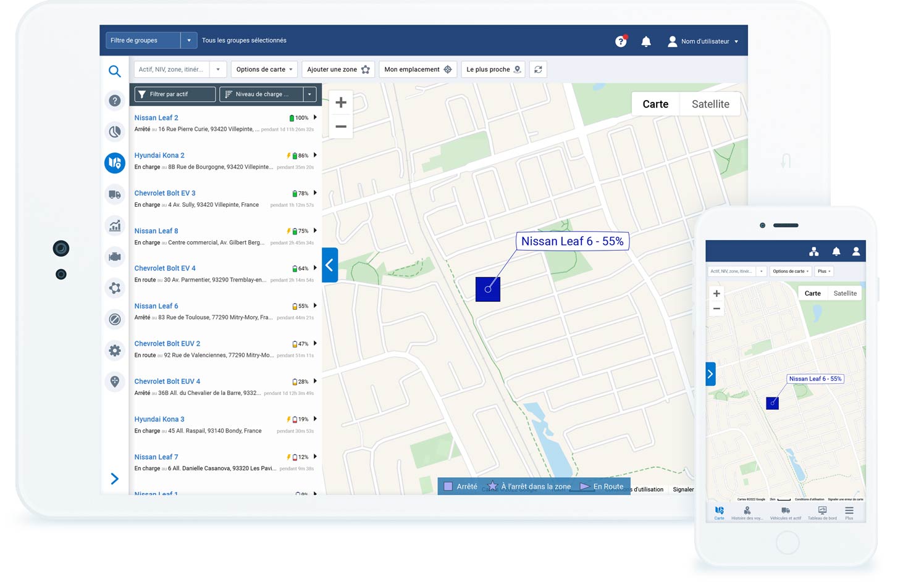Viewport: 924px width, 582px height.
Task: Click the map zoom in plus control
Action: point(340,102)
